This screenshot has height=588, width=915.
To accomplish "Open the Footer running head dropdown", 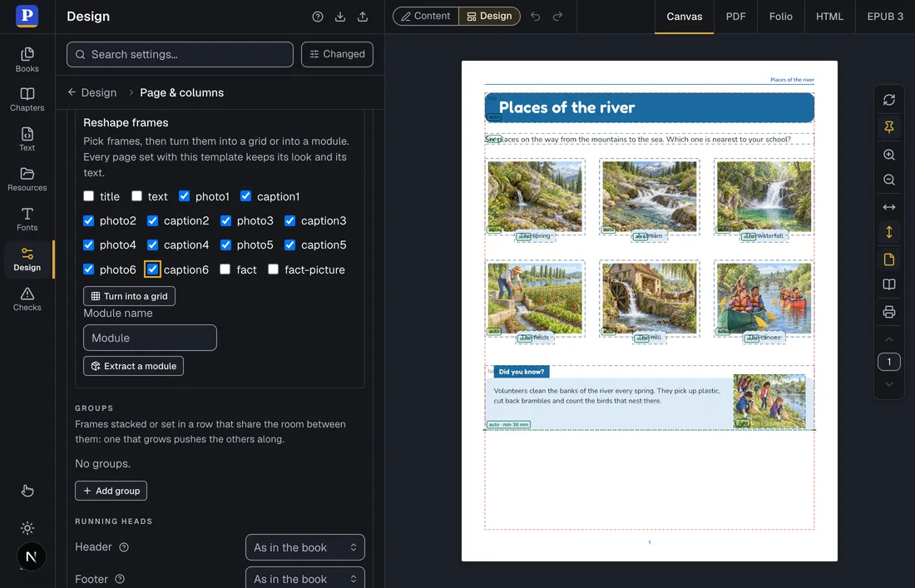I will 305,579.
